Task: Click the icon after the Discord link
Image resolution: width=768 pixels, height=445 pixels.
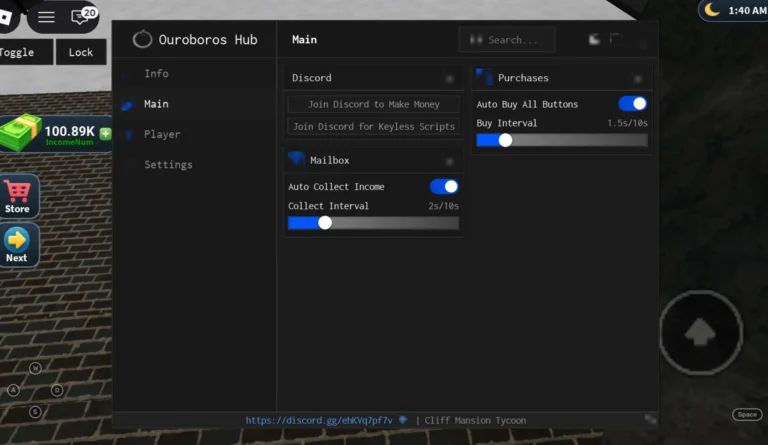Action: click(x=403, y=420)
